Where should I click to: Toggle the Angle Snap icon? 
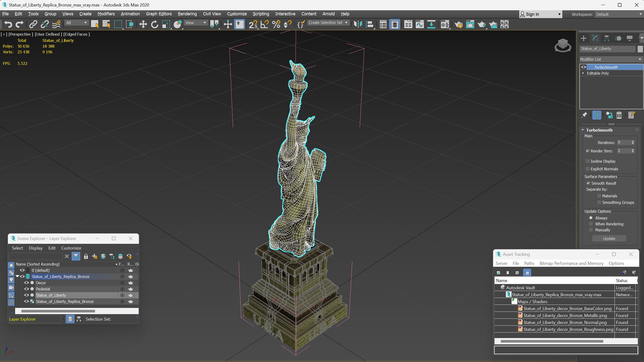264,24
